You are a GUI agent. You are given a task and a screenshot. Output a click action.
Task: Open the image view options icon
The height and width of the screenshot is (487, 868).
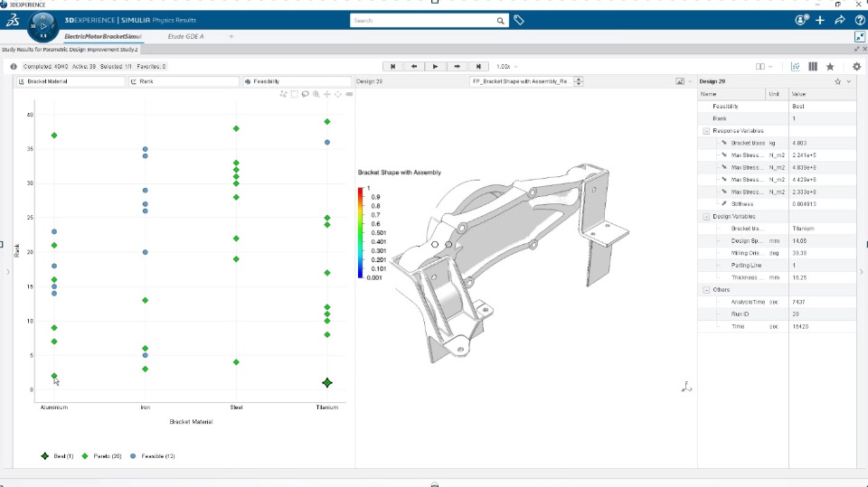click(x=680, y=81)
